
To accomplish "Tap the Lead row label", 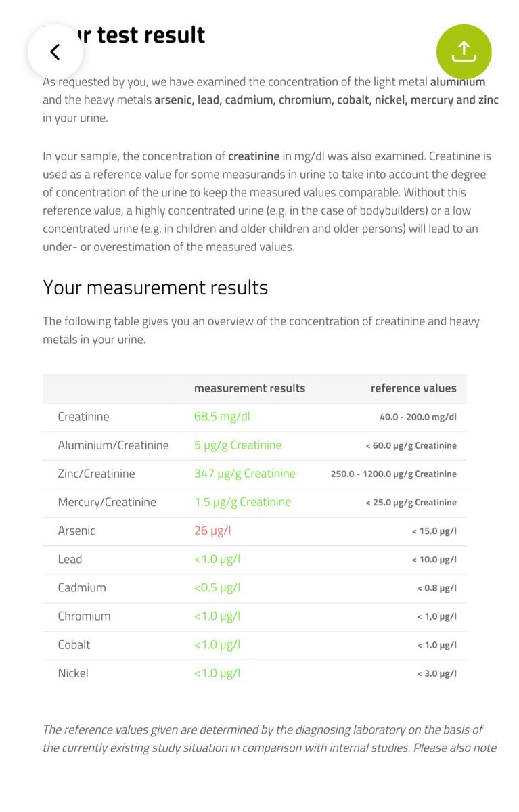I will click(70, 560).
